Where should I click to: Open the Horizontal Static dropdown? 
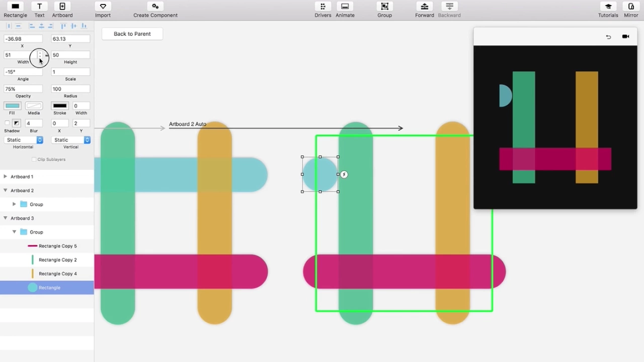click(23, 140)
